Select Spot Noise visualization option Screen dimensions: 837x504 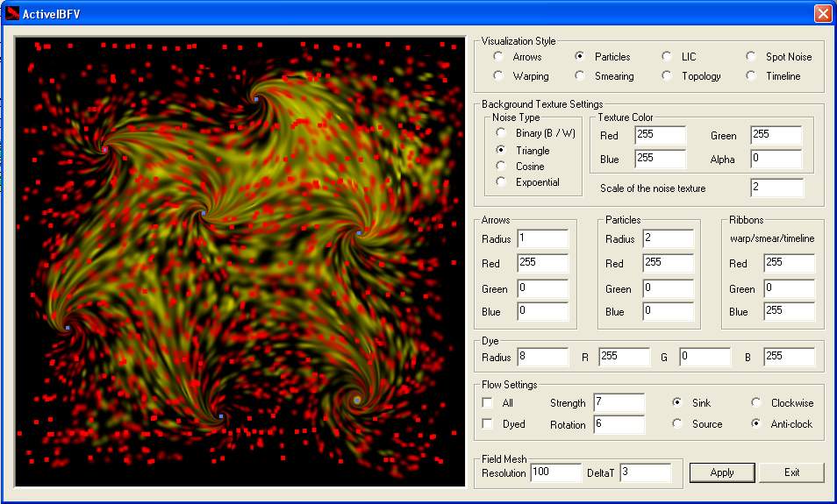[751, 57]
